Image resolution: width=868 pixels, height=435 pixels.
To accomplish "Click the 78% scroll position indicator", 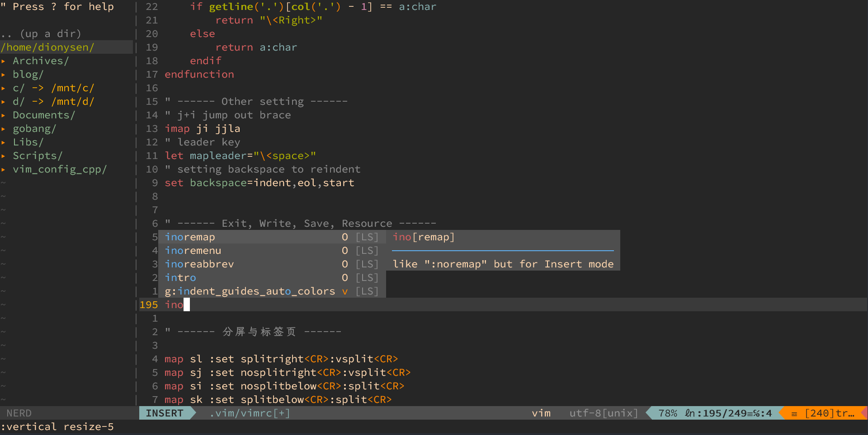I will click(x=668, y=413).
